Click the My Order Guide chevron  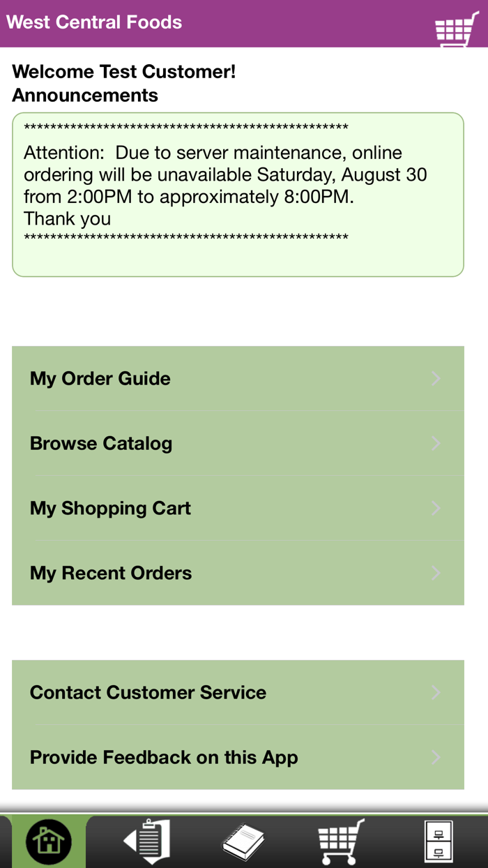click(436, 378)
